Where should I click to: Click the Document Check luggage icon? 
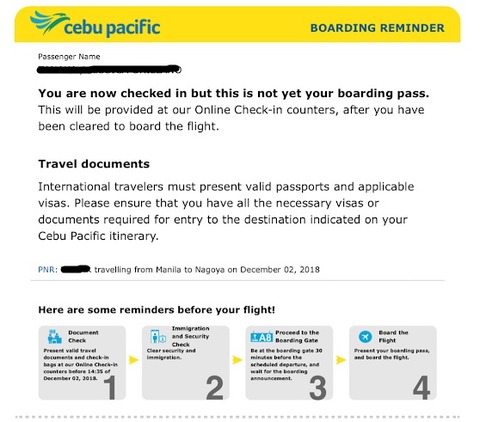coord(55,337)
